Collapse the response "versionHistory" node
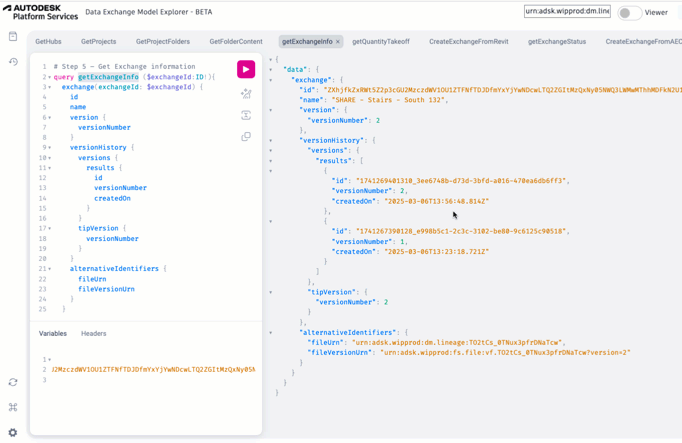Screen dimensions: 682x443 click(271, 140)
